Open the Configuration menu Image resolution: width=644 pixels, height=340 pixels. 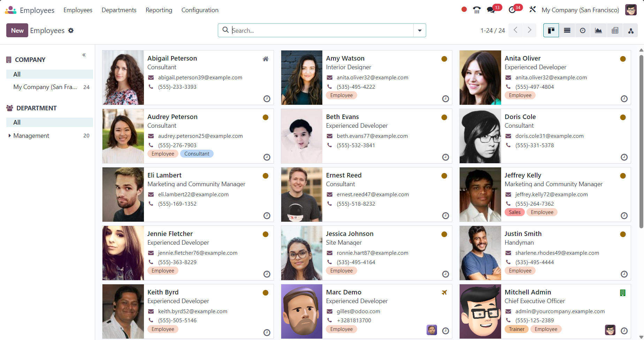(x=200, y=10)
